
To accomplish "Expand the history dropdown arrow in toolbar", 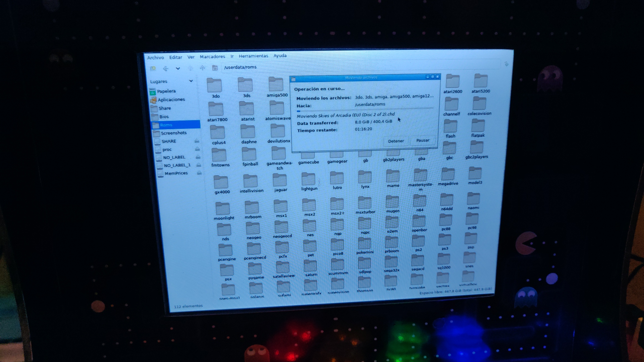I will (178, 68).
